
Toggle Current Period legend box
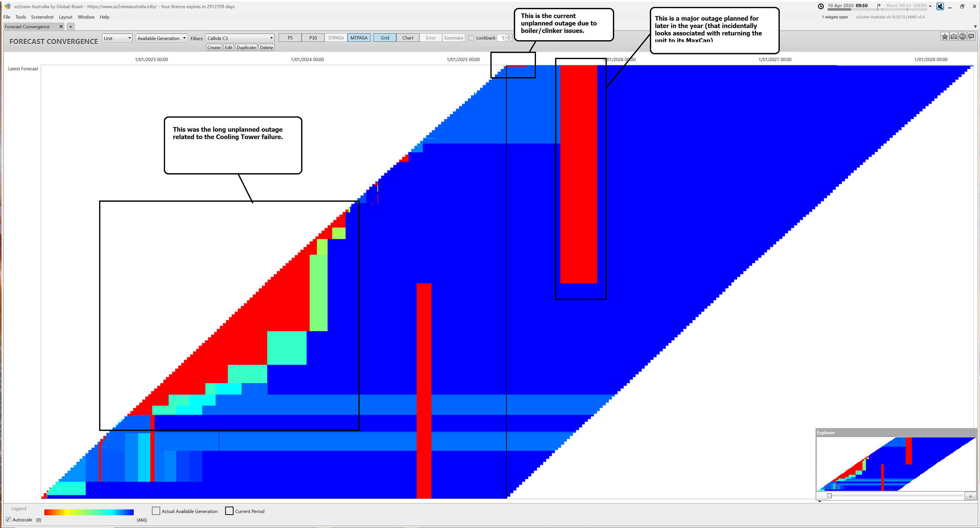coord(229,511)
